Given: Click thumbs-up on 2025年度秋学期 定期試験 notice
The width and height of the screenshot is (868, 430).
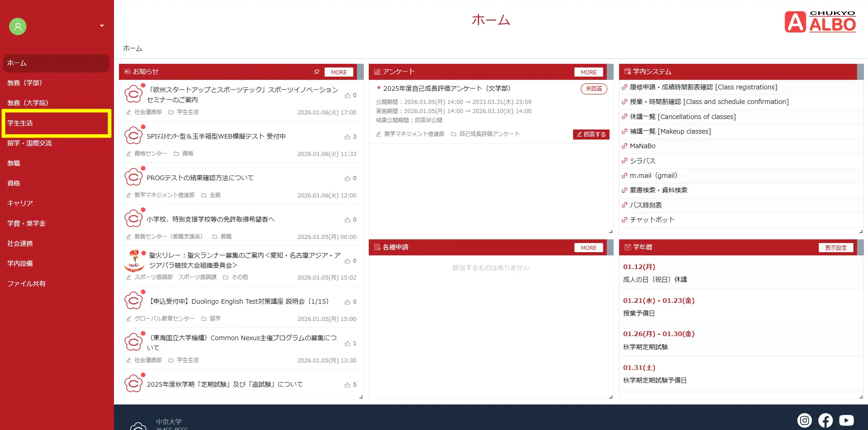Looking at the screenshot, I should [x=347, y=385].
